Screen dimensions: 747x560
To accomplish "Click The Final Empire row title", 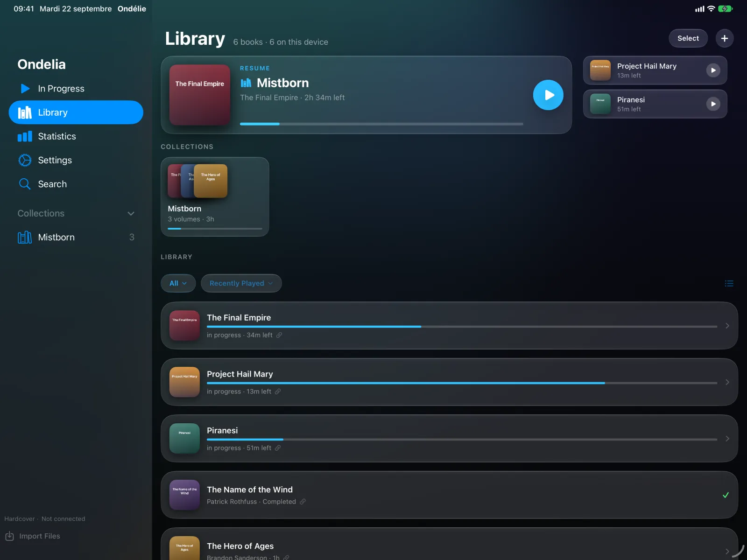I will pyautogui.click(x=239, y=318).
